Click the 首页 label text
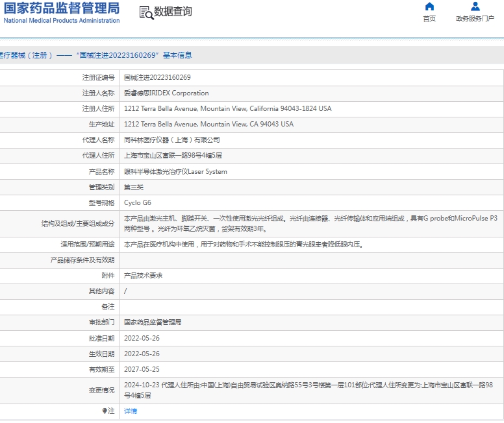Screen dimensions: 504x423 429,19
